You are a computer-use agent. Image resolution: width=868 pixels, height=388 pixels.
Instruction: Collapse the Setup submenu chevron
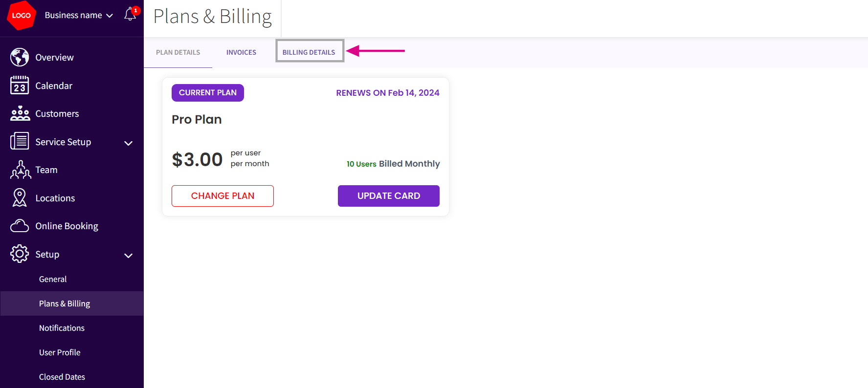click(x=128, y=256)
